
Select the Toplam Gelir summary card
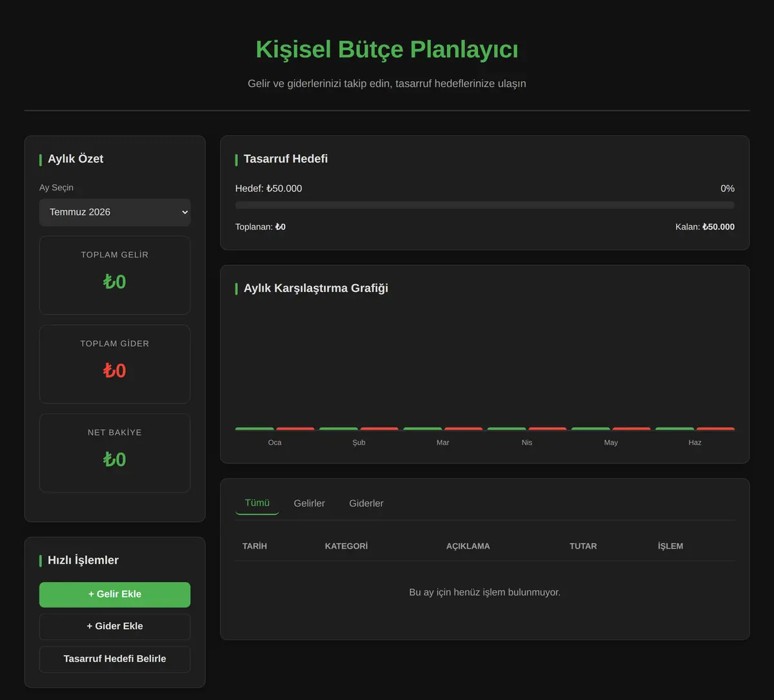pos(115,275)
